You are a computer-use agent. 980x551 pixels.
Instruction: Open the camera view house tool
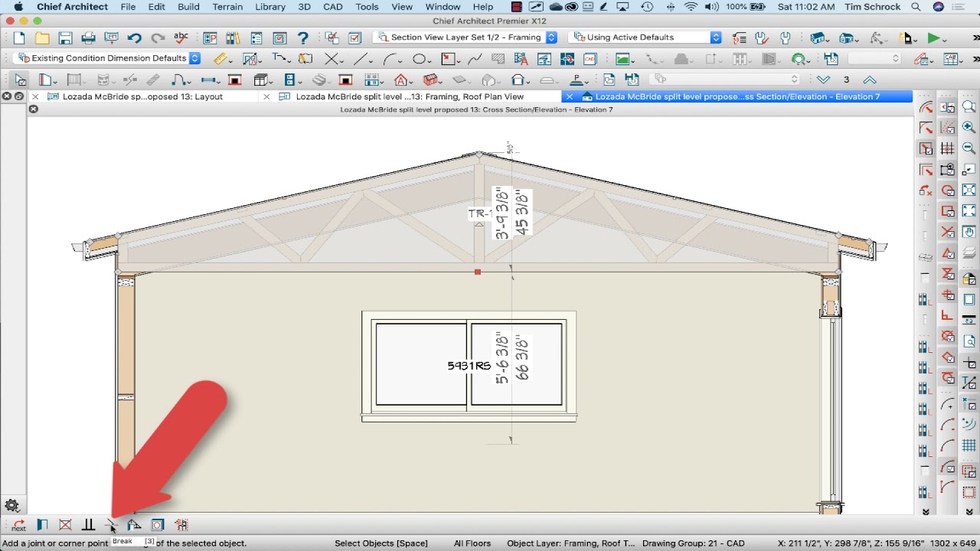[x=818, y=38]
